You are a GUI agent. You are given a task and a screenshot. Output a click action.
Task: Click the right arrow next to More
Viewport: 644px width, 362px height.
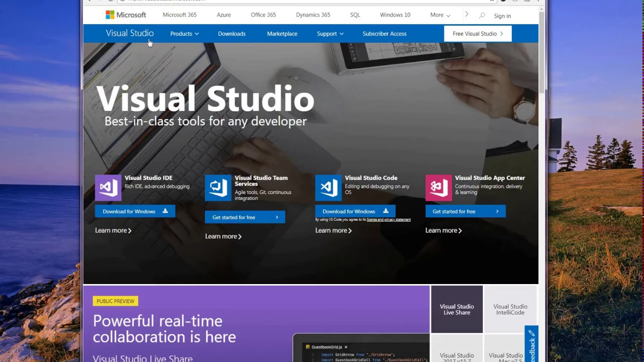466,15
